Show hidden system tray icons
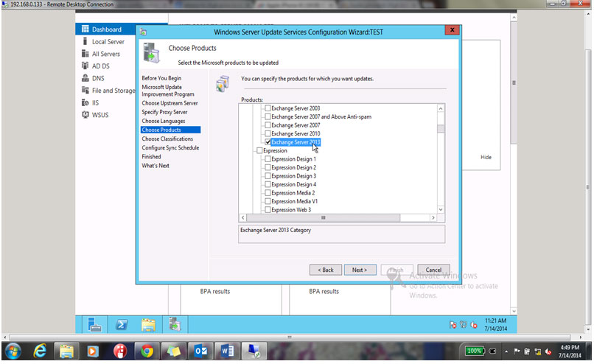Image resolution: width=594 pixels, height=364 pixels. [x=506, y=351]
